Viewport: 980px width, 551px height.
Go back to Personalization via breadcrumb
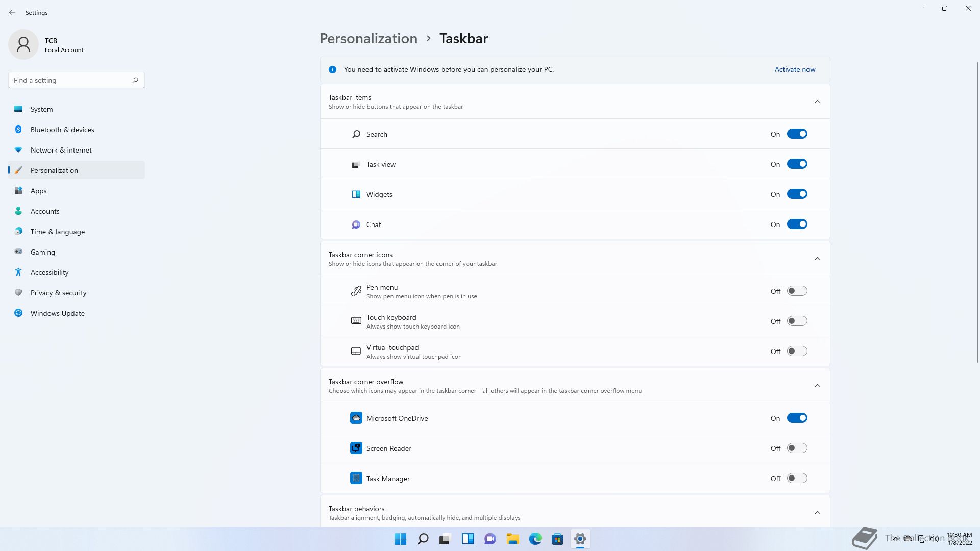[369, 38]
